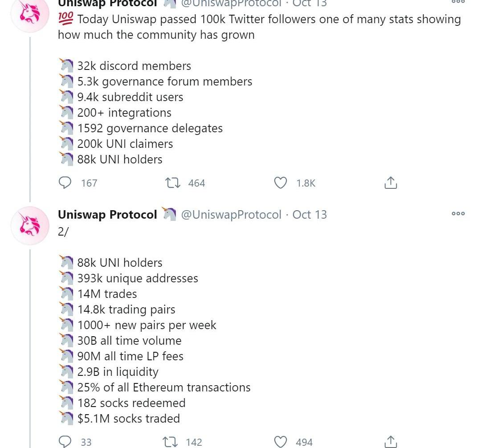The height and width of the screenshot is (448, 477).
Task: Reply to the 100k followers tweet
Action: click(65, 183)
